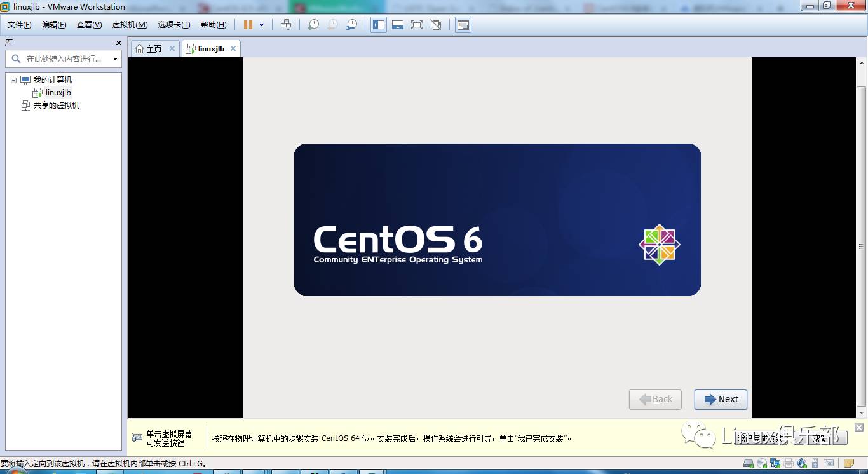Click the scroll down arrow of VM view
The height and width of the screenshot is (474, 868).
(x=862, y=412)
